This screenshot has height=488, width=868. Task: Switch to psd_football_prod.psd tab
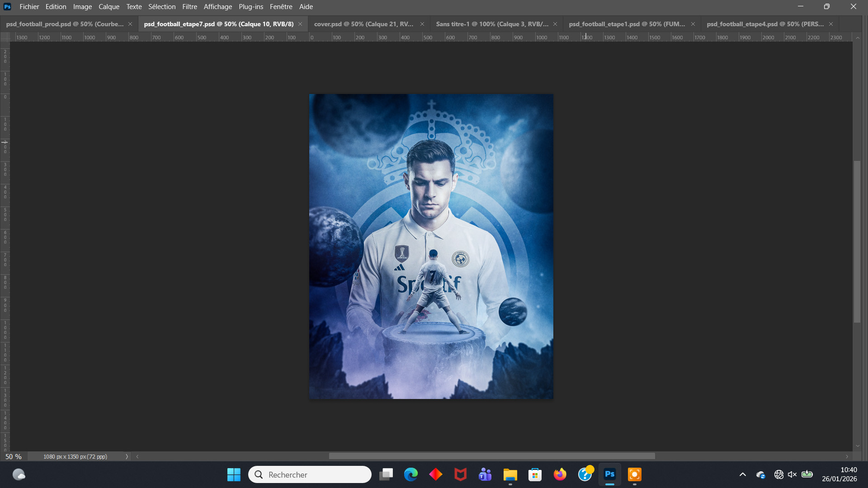65,24
